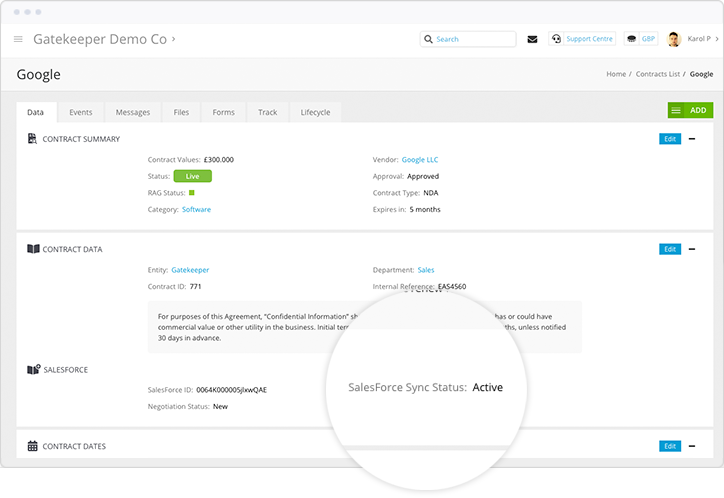Edit the Contract Dates section
Screen dimensions: 724x498
670,446
